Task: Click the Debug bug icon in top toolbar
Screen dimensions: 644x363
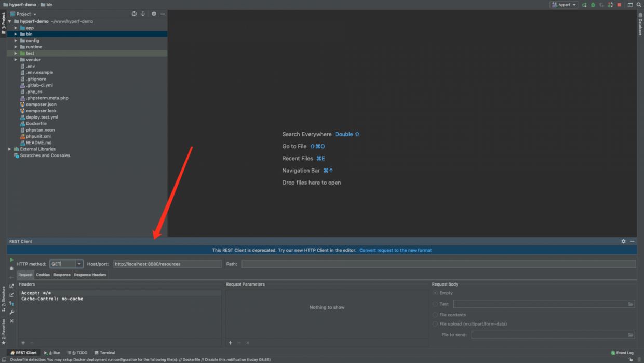Action: (593, 5)
